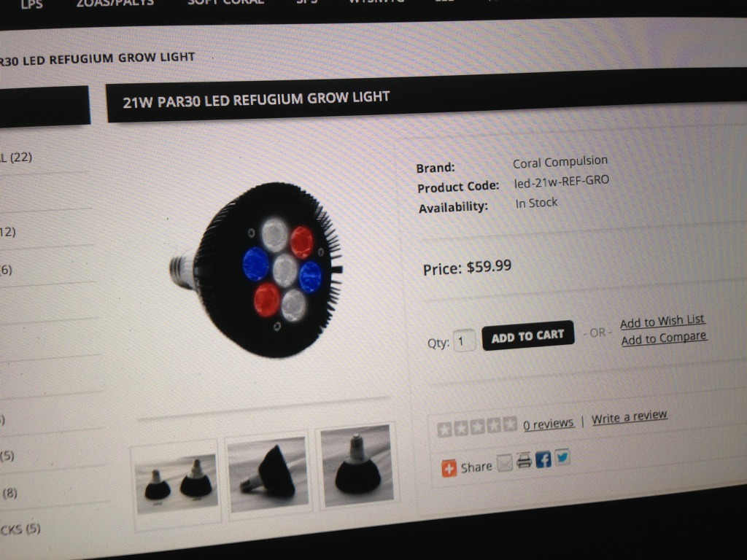
Task: Click the third rating star
Action: pyautogui.click(x=477, y=427)
